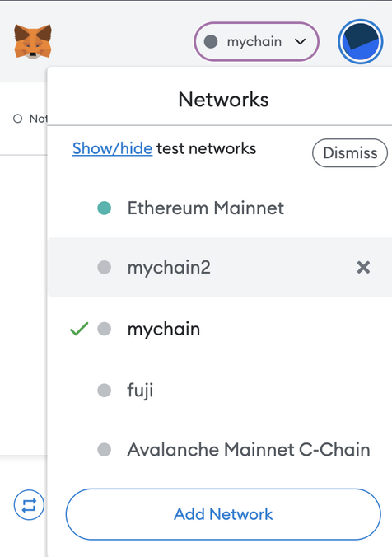Image resolution: width=392 pixels, height=557 pixels.
Task: Click the network dot in mychain selector
Action: click(x=211, y=41)
